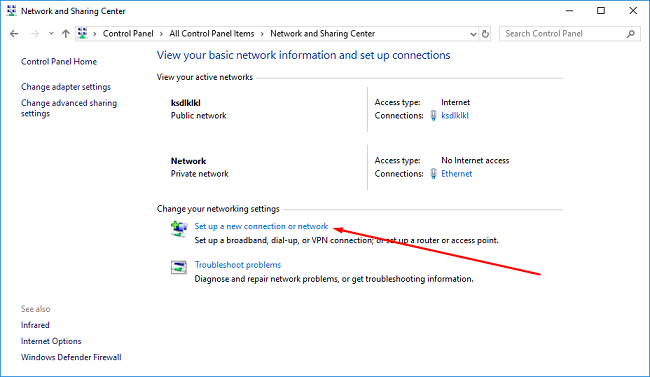
Task: Open Internet Options
Action: (51, 341)
